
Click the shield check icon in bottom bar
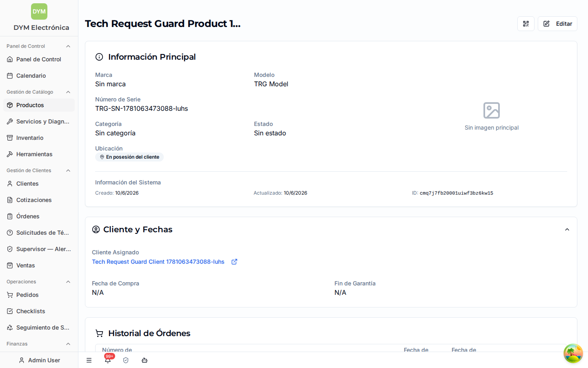pos(126,360)
